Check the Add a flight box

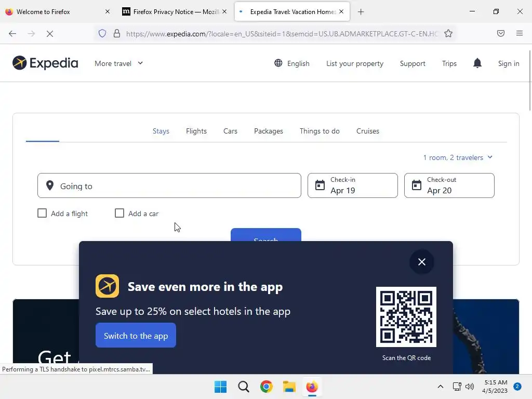[42, 213]
